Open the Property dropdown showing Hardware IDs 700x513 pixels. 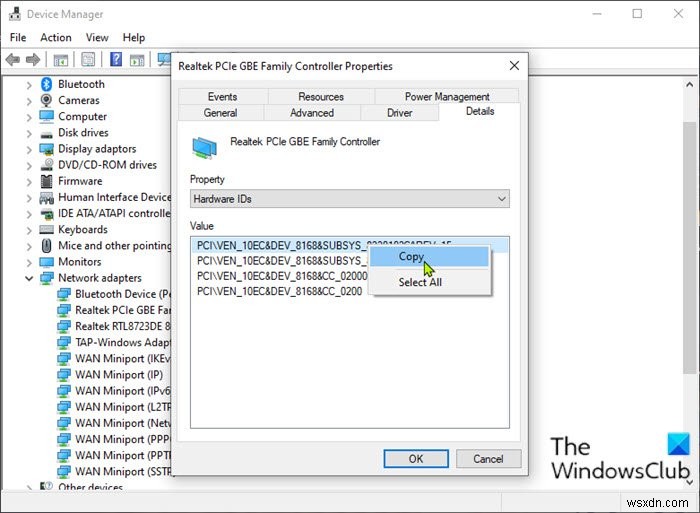(350, 199)
